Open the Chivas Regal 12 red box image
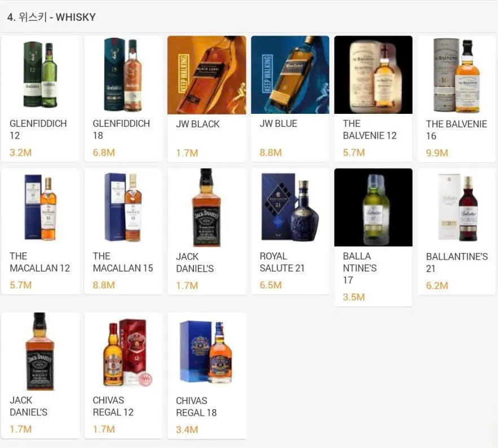Screen dimensions: 498x448 tap(123, 352)
